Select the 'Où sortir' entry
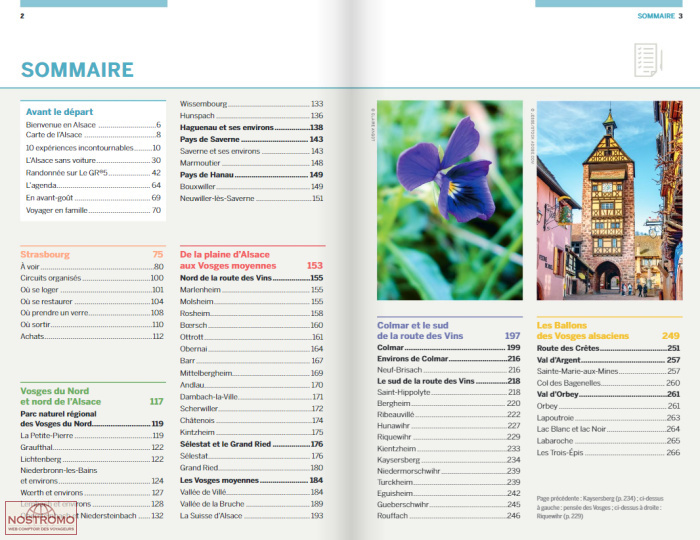The height and width of the screenshot is (540, 700). [92, 324]
